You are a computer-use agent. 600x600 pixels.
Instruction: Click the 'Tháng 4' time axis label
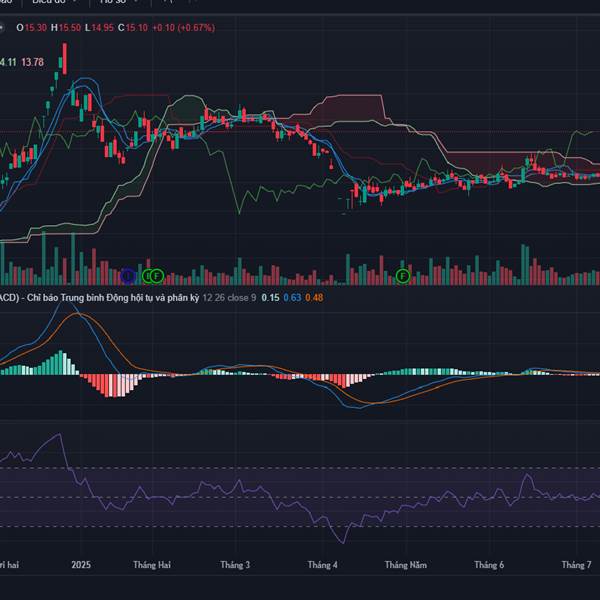[x=323, y=565]
